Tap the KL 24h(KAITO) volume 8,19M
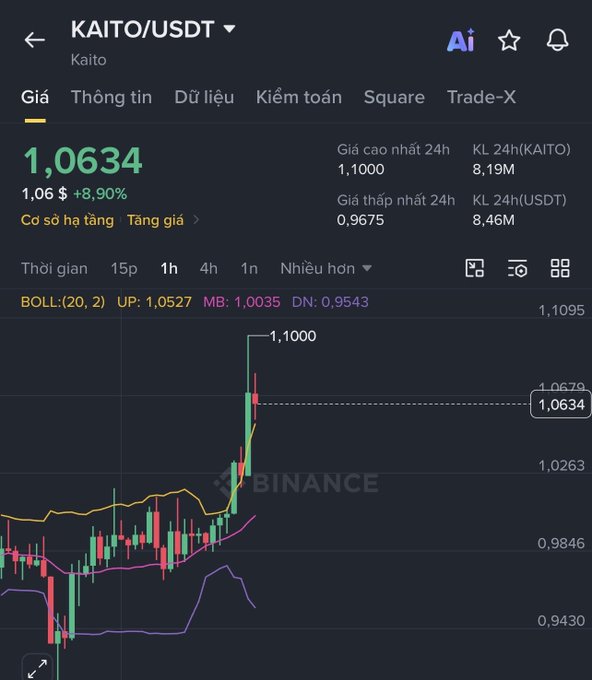The image size is (592, 680). (494, 169)
